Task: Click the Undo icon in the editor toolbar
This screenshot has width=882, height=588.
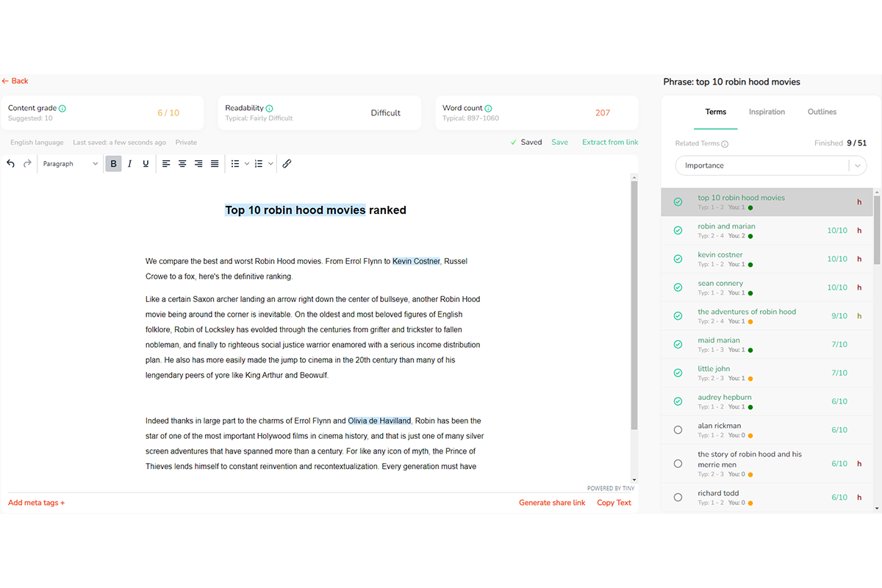Action: [x=10, y=163]
